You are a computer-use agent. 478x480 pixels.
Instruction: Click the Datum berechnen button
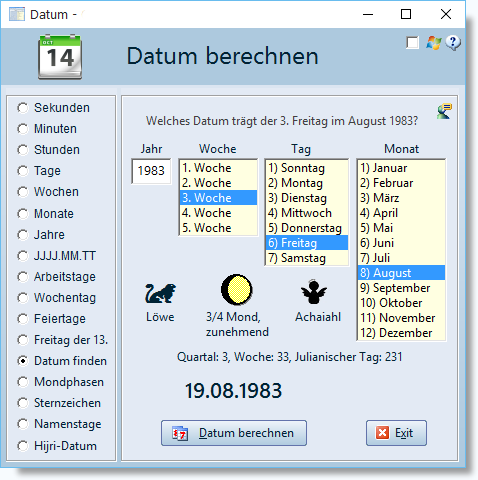(234, 433)
